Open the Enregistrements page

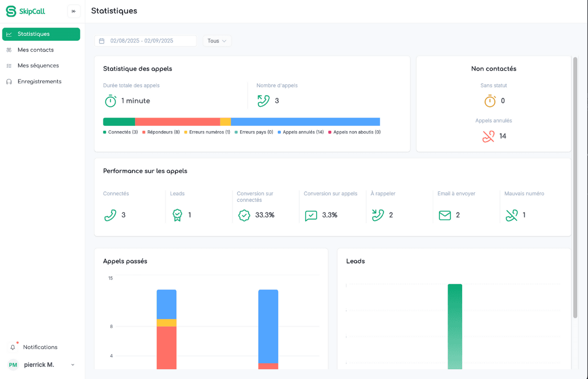click(39, 81)
